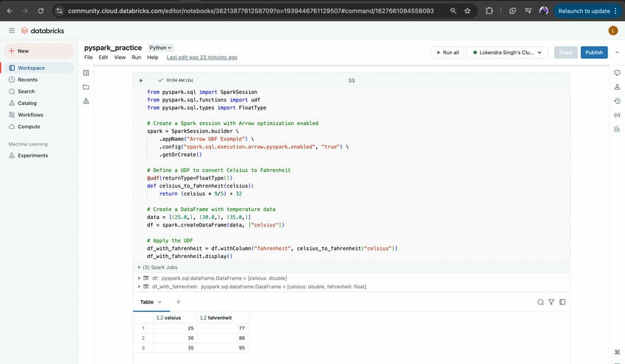Toggle the hamburger sidebar menu
Image resolution: width=625 pixels, height=364 pixels.
11,31
